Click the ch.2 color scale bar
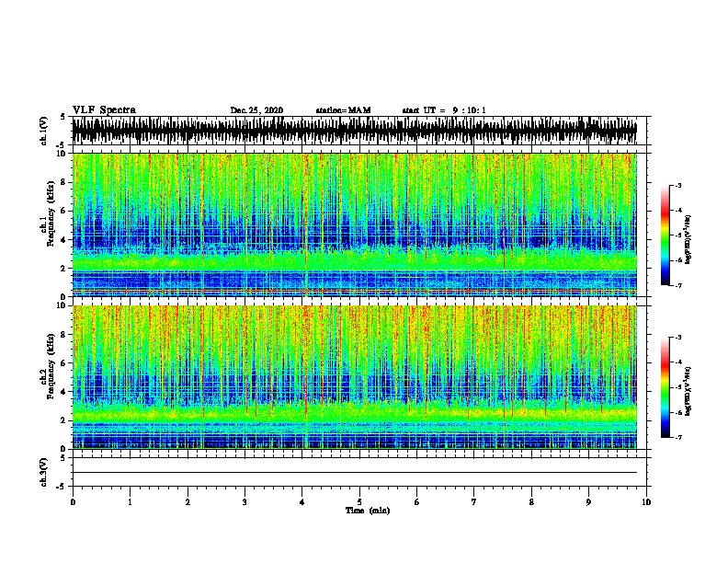 [x=665, y=387]
